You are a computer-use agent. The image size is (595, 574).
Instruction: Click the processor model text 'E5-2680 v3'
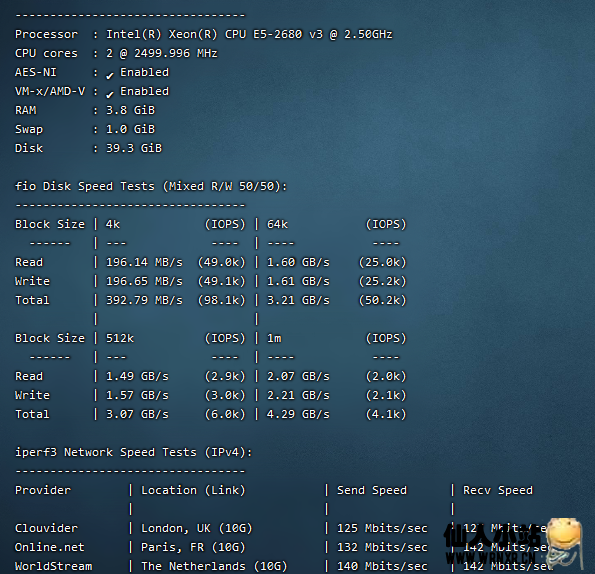coord(288,34)
